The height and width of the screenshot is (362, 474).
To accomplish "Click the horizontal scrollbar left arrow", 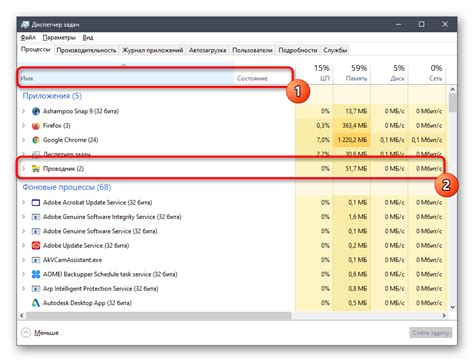I will click(x=22, y=315).
